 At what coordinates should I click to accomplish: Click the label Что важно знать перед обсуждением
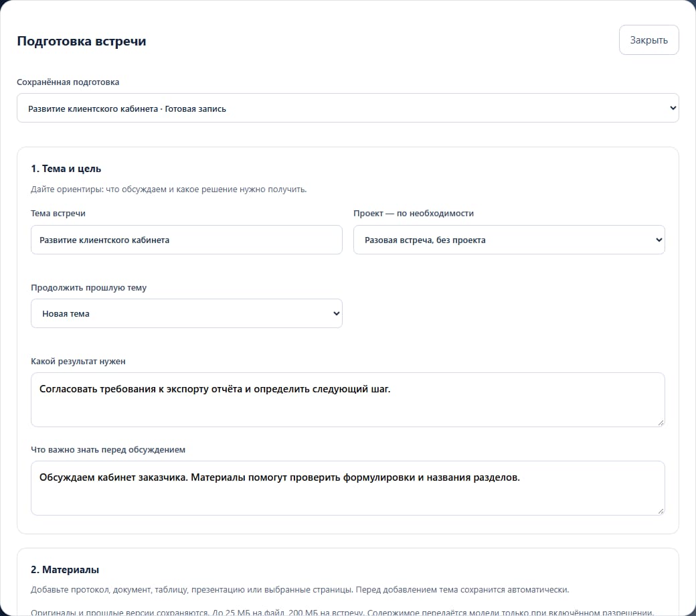[108, 450]
